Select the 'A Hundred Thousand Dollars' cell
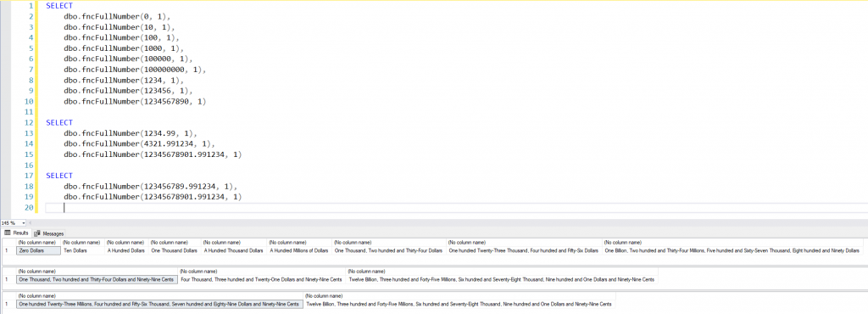Screen dimensions: 868x314 234,250
